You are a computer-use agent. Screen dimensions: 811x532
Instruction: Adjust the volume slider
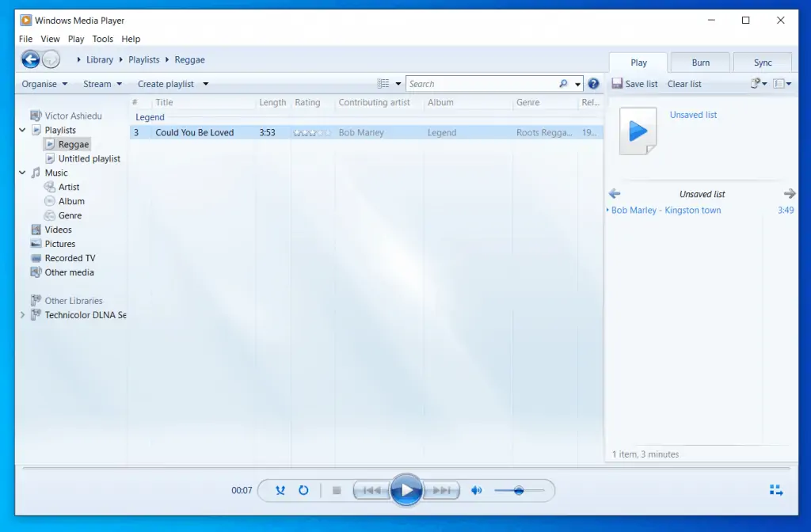(520, 490)
